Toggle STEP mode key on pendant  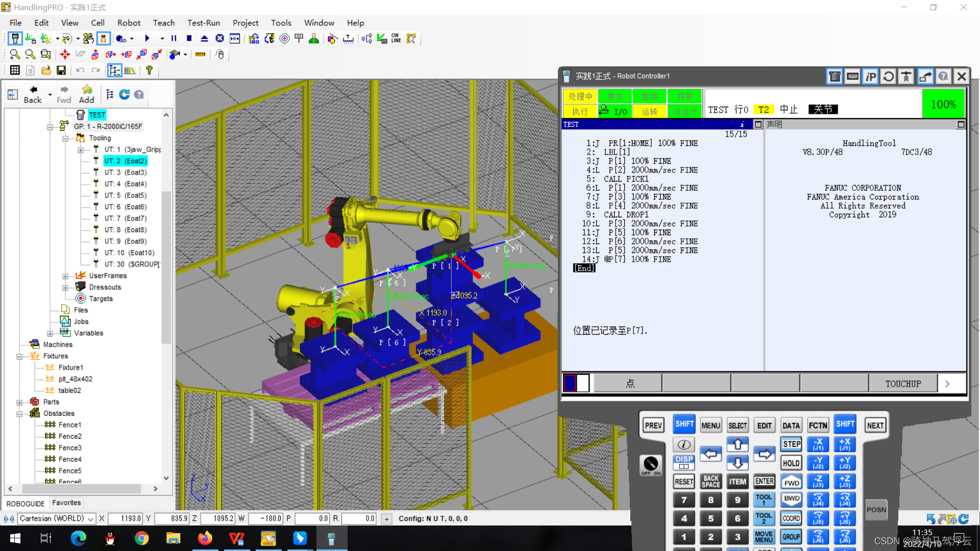[x=791, y=444]
